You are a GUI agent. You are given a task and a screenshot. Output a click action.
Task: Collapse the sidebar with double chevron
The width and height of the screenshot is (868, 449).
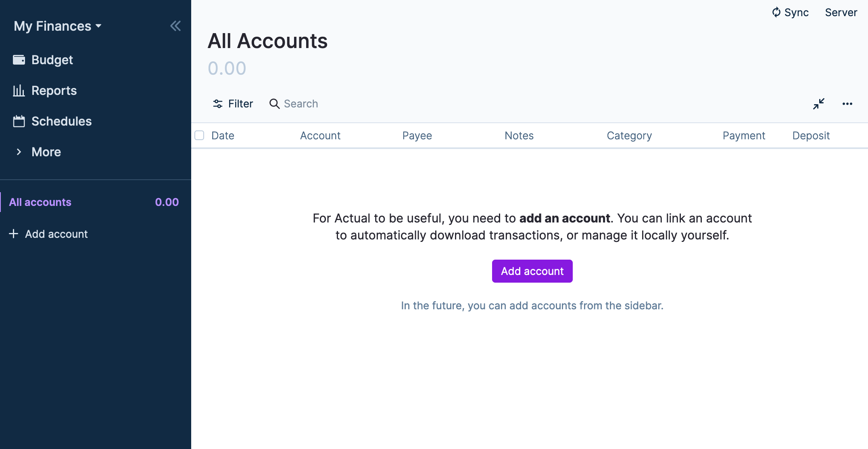(175, 25)
